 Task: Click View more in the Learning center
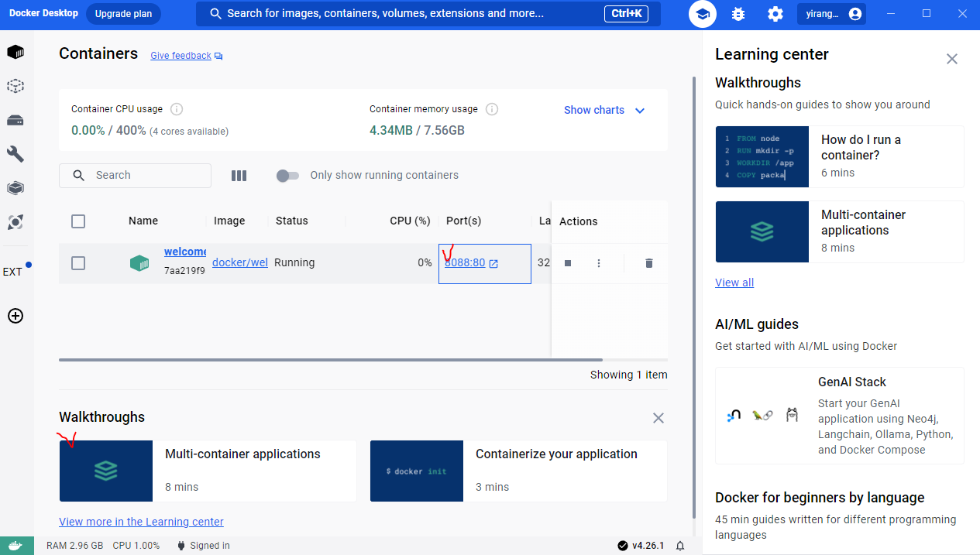141,522
